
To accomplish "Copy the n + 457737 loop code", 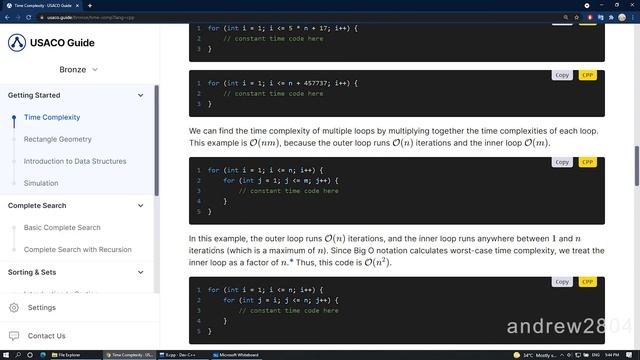I will (562, 75).
